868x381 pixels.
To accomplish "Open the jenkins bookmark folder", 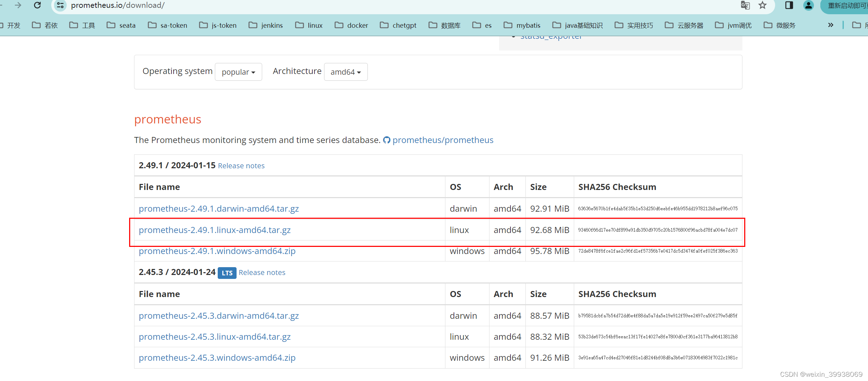I will [x=266, y=25].
